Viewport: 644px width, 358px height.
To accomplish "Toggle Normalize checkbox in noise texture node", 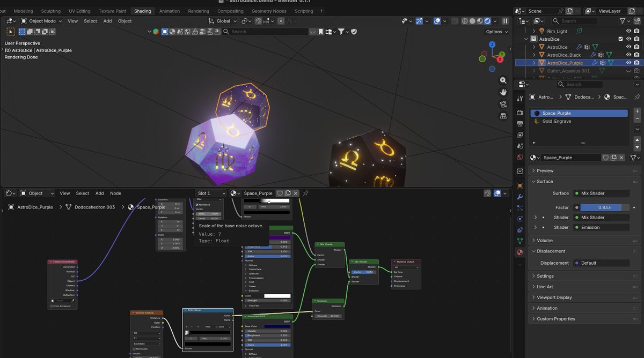I will click(197, 205).
